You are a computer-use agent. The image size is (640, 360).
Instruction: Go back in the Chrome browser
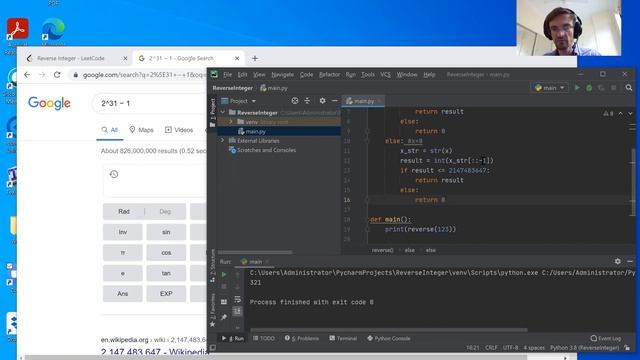(27, 75)
